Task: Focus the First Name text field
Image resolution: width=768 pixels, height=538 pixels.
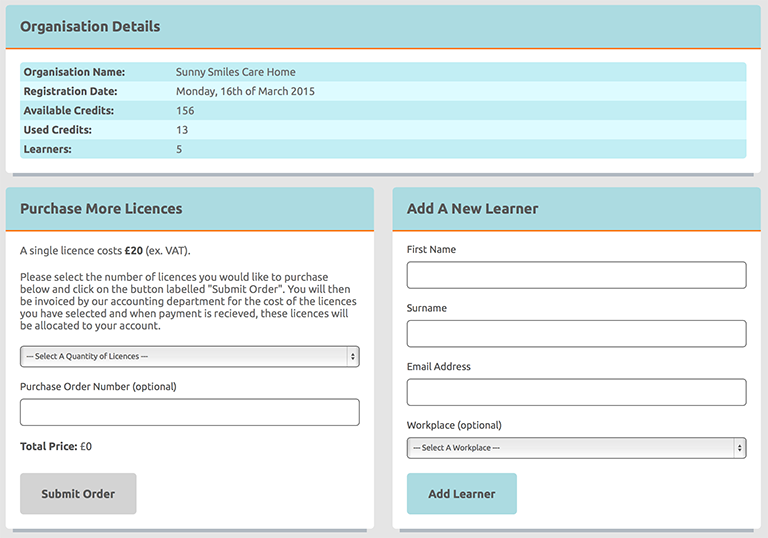Action: coord(576,275)
